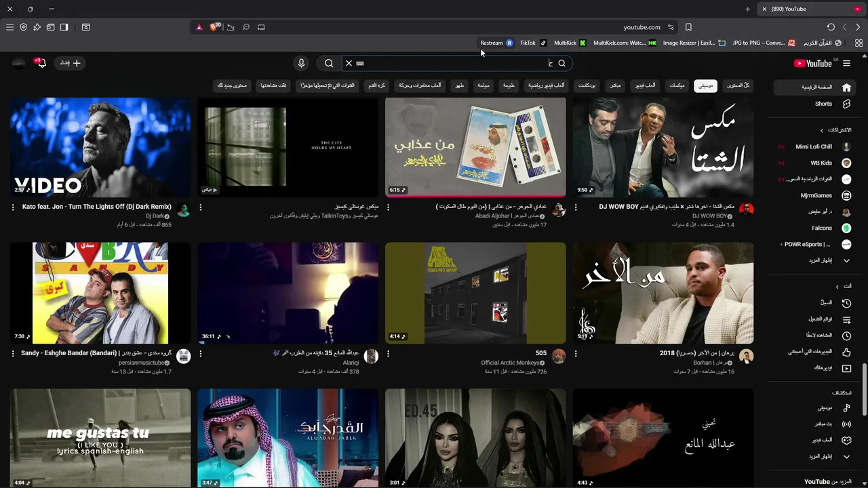Open the Image Resizer bookmark
This screenshot has height=488, width=868.
coord(694,43)
